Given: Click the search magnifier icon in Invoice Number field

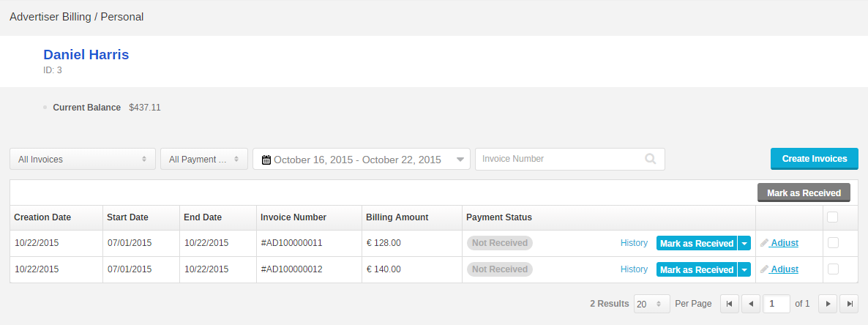Looking at the screenshot, I should coord(651,159).
